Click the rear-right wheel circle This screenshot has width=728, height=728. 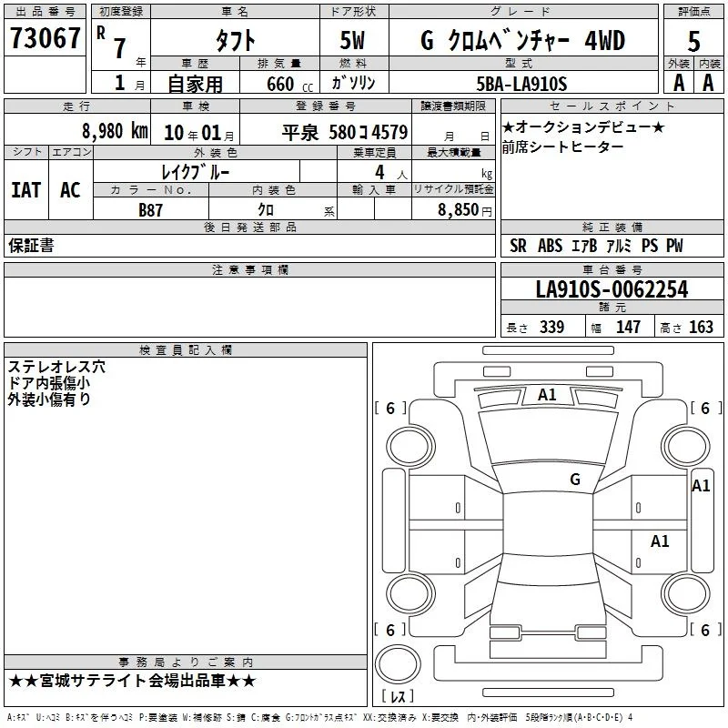coord(685,594)
